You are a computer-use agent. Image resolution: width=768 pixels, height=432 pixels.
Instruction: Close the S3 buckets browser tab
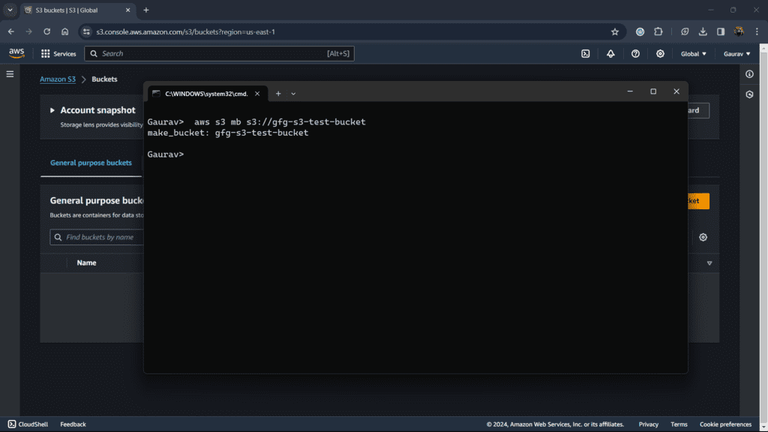(128, 10)
